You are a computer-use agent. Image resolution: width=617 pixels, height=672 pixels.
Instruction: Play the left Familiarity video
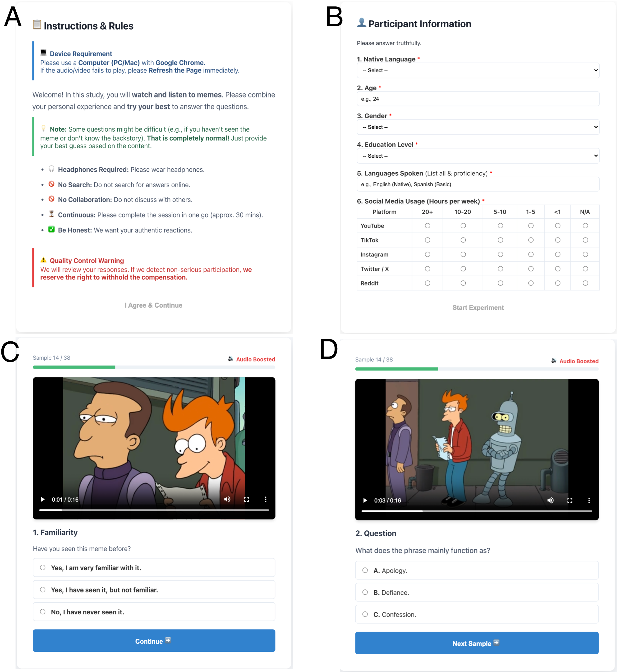[43, 499]
